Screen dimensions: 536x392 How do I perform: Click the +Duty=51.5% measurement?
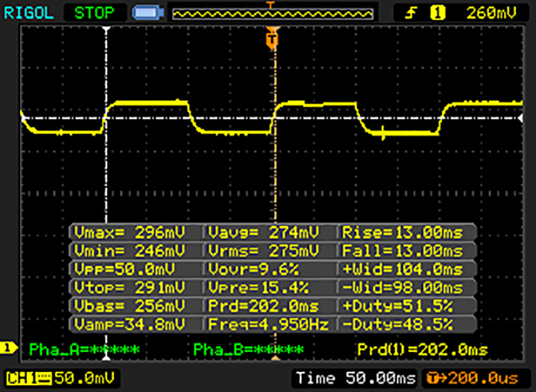pyautogui.click(x=398, y=306)
